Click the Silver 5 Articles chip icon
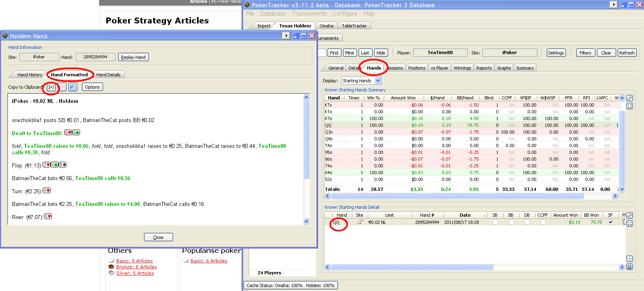Image resolution: width=644 pixels, height=291 pixels. tap(111, 273)
